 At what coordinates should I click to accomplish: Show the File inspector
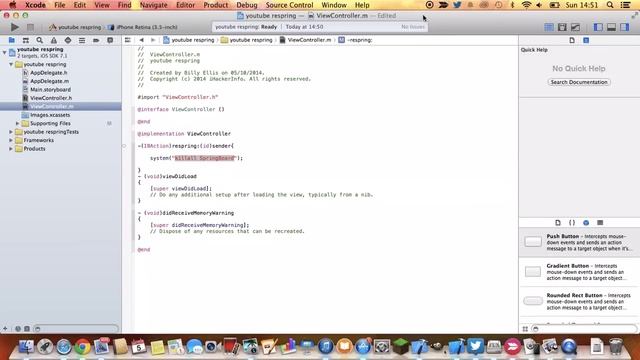572,40
